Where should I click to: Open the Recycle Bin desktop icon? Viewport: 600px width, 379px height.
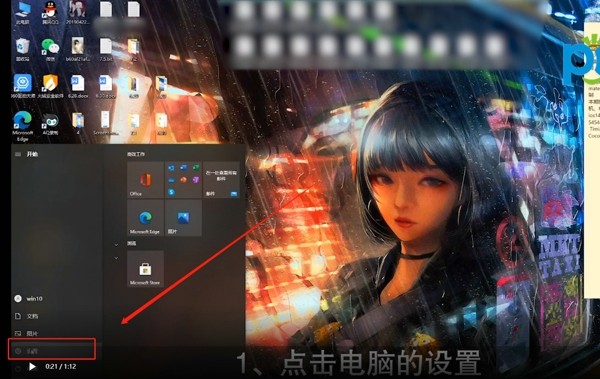pyautogui.click(x=23, y=50)
